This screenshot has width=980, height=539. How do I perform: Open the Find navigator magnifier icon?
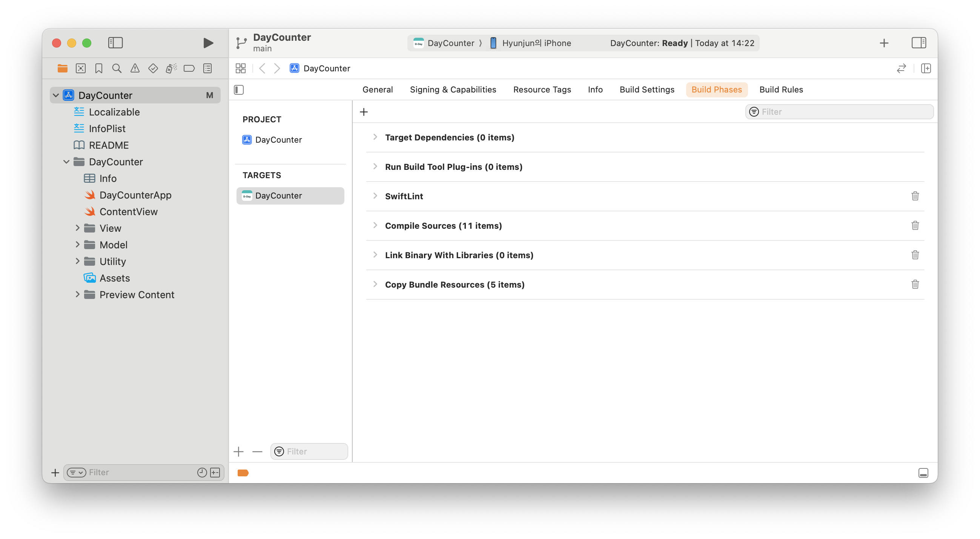(117, 69)
